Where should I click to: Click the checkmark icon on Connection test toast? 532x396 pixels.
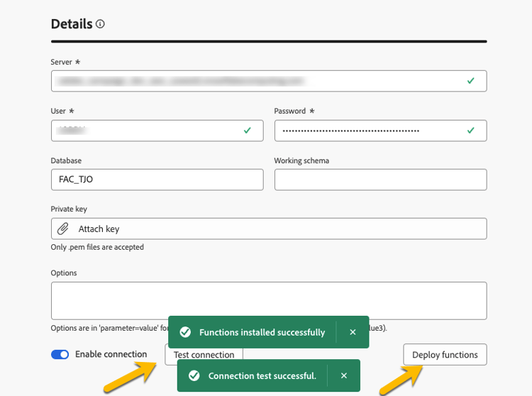(194, 375)
